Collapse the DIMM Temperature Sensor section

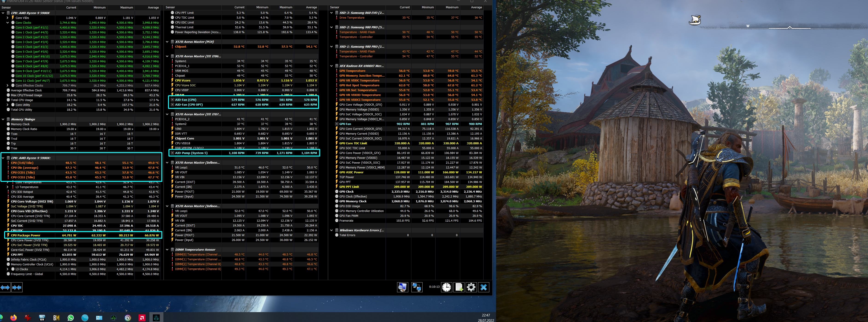click(x=167, y=249)
